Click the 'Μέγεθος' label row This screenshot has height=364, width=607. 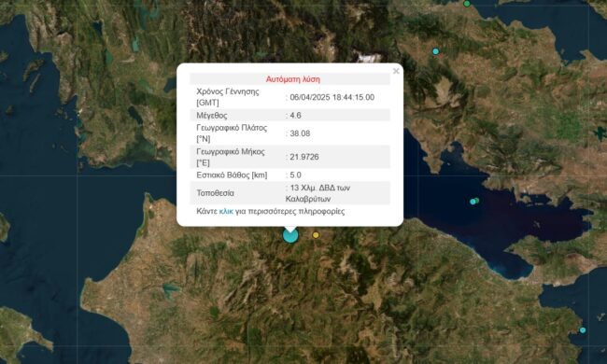pyautogui.click(x=289, y=116)
